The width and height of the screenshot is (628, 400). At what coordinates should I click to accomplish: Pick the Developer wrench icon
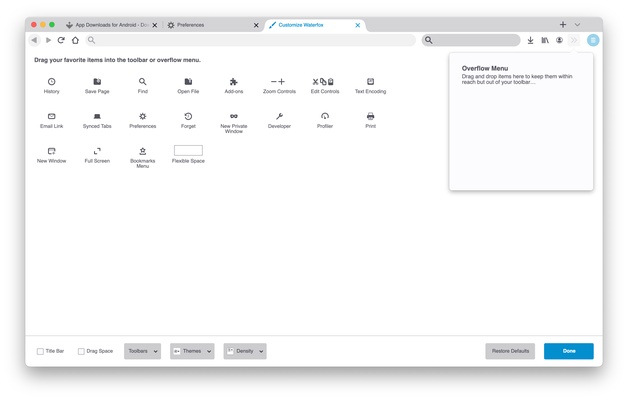279,116
